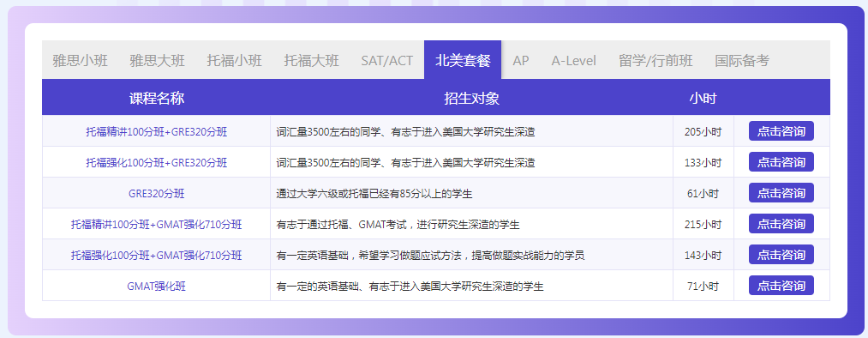
Task: Click the 词汇量3500 description in the 133小时 row
Action: click(406, 163)
